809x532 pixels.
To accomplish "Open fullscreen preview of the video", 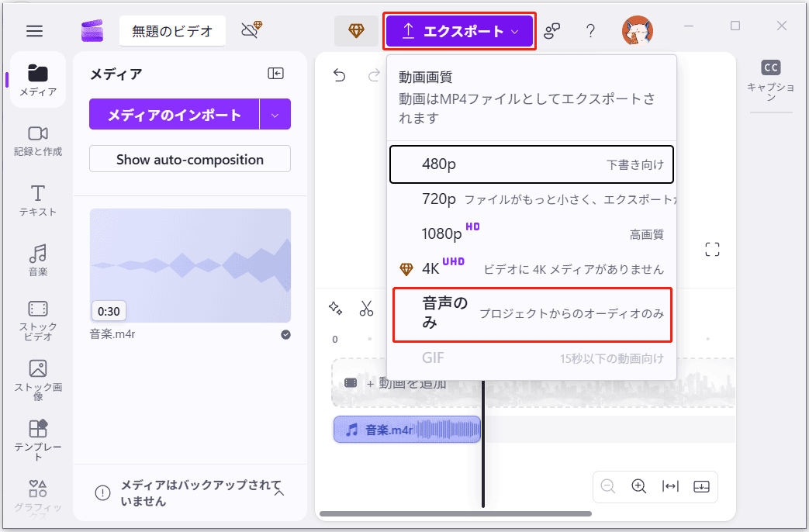I will point(711,249).
